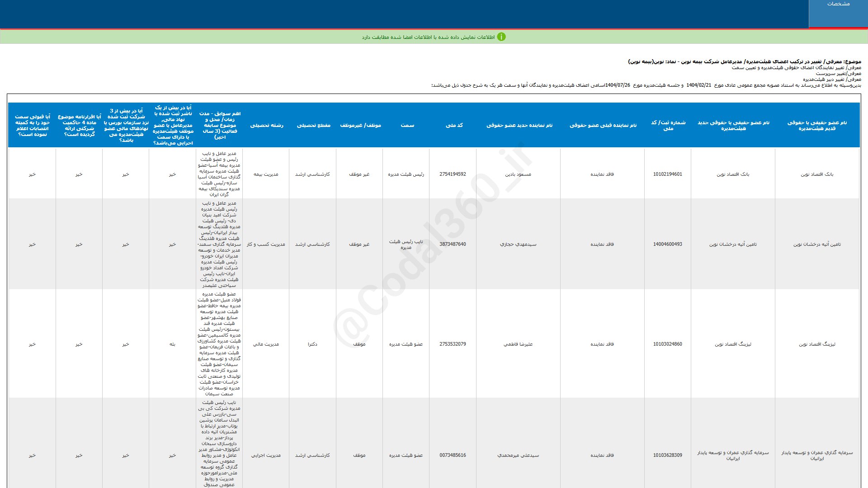Click the مدیریت کسب و کار field cell
Screen dimensions: 868x488
pyautogui.click(x=266, y=244)
